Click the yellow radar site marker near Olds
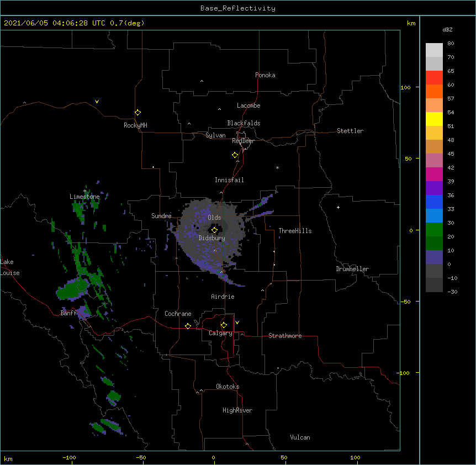476x465 pixels. [214, 230]
